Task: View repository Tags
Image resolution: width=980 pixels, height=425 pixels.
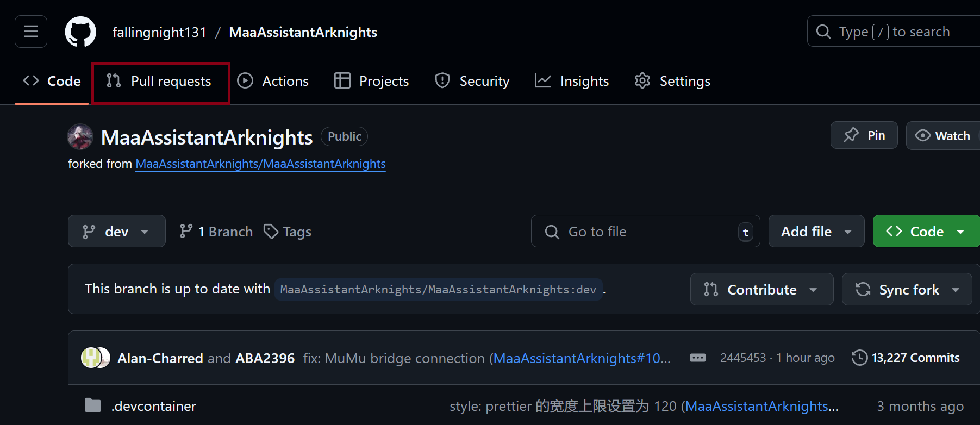Action: [x=288, y=232]
